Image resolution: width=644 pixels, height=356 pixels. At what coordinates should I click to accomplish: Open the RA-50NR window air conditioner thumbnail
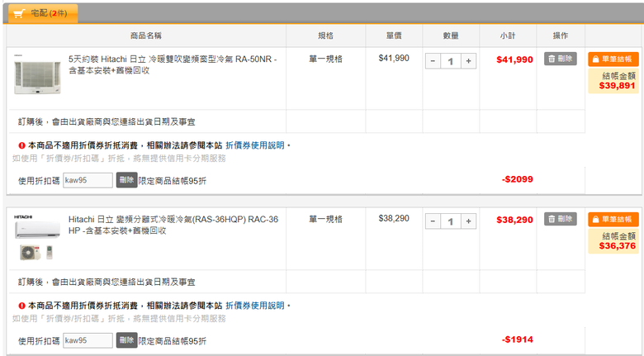37,75
